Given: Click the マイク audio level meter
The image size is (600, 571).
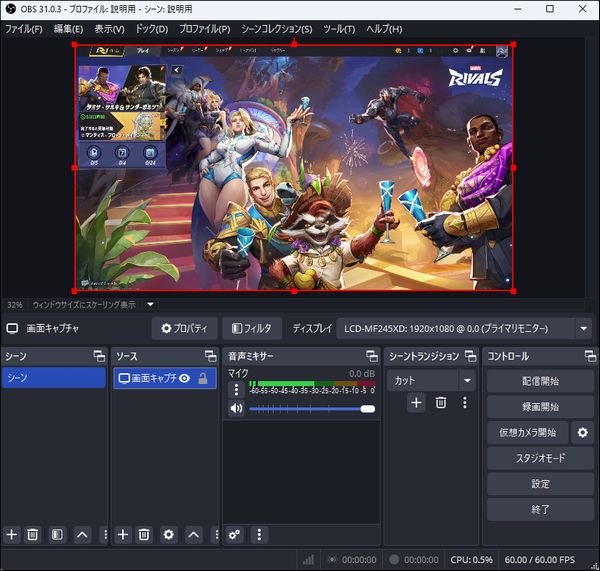Looking at the screenshot, I should pyautogui.click(x=312, y=383).
